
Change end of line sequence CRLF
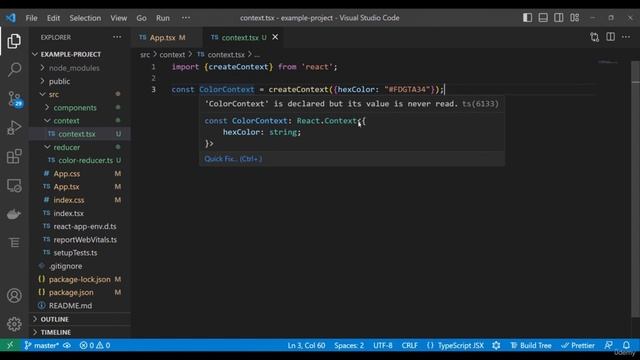click(x=409, y=345)
